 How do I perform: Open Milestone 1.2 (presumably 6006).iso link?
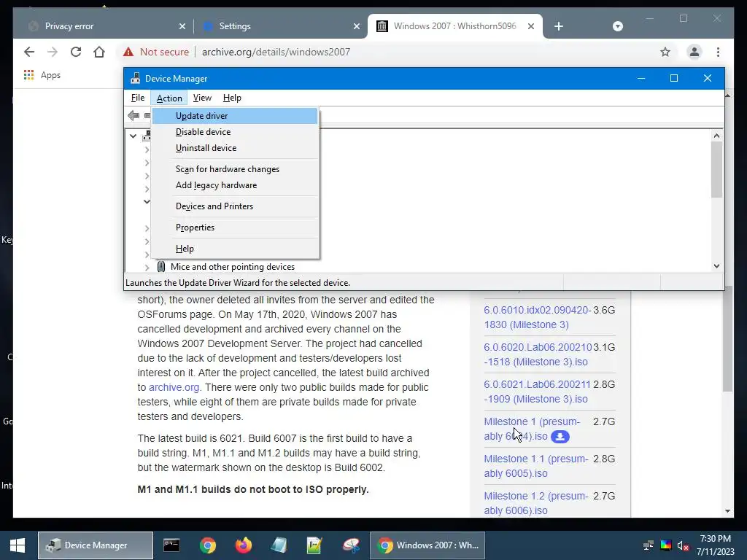pyautogui.click(x=536, y=503)
